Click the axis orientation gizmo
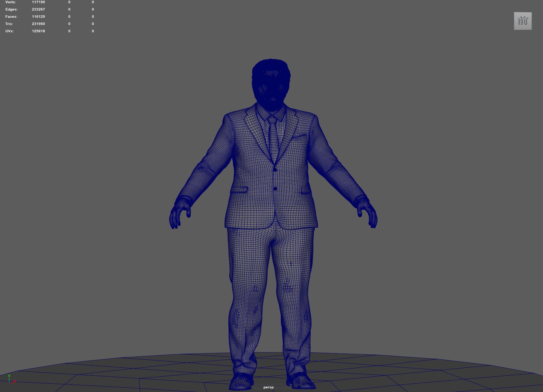Viewport: 543px width, 392px height. tap(11, 379)
